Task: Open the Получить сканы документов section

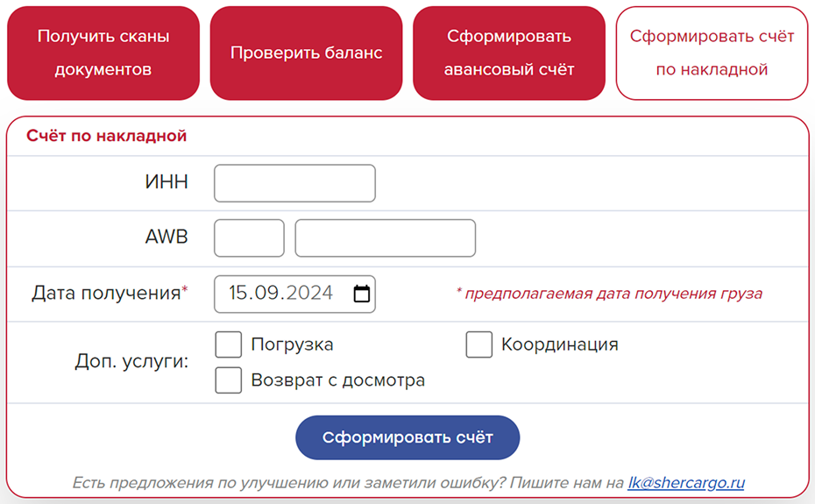Action: 103,53
